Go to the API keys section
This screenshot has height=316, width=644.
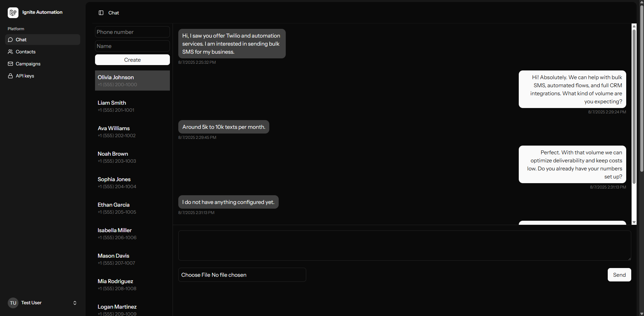25,76
